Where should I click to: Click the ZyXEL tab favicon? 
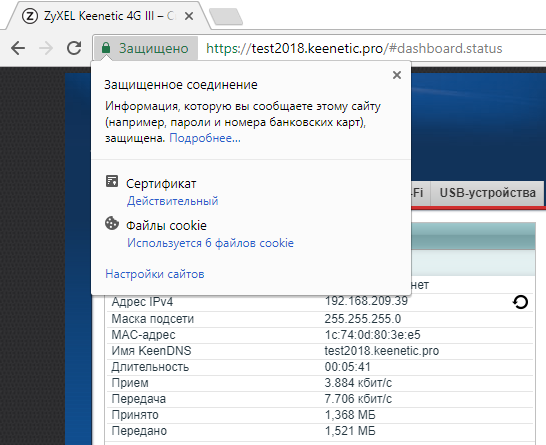[x=30, y=16]
